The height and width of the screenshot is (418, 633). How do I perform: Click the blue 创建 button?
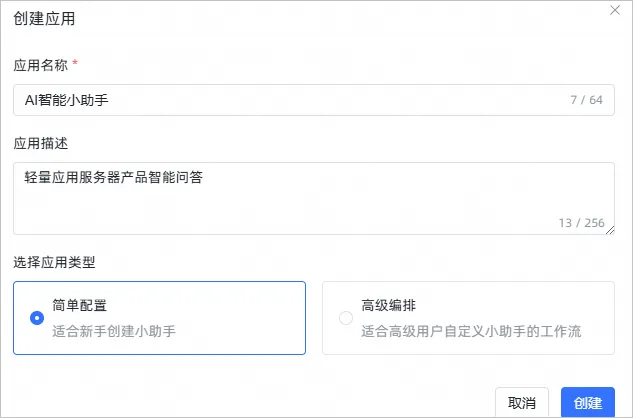pos(588,403)
